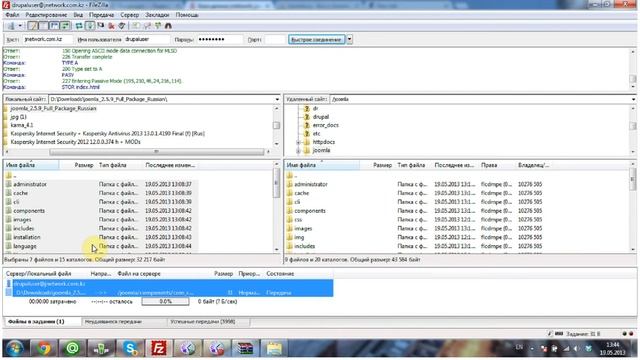Sort remote files by Тип файла

(x=412, y=165)
